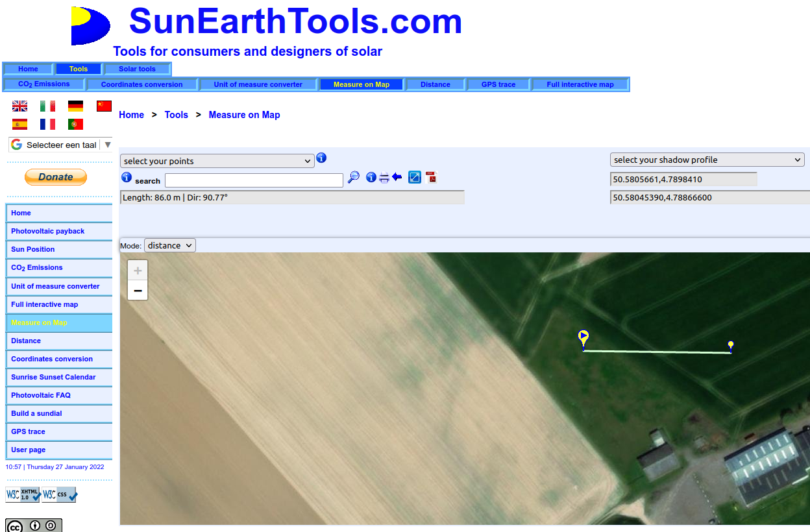Viewport: 810px width, 532px height.
Task: Open Sunrise Sunset Calendar in the sidebar
Action: pos(59,377)
